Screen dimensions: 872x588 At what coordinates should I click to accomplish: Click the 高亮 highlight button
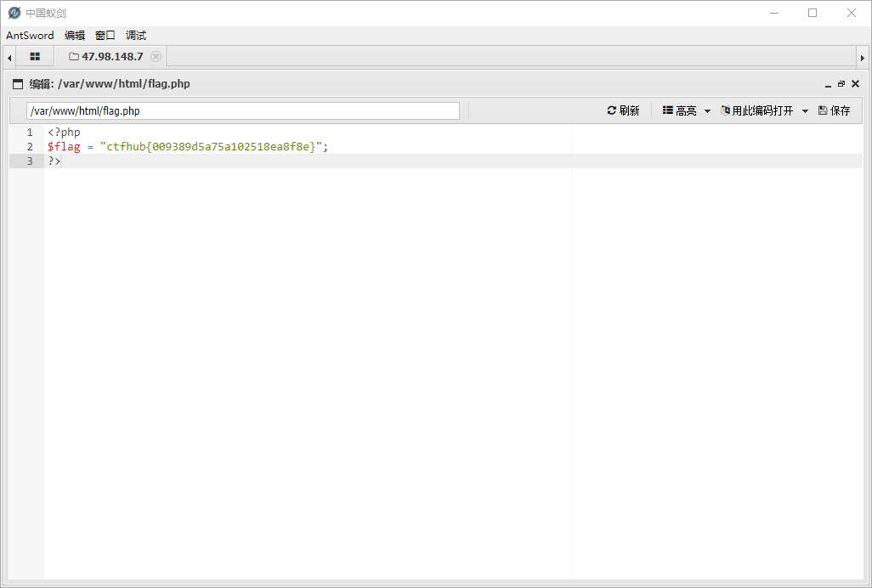679,110
